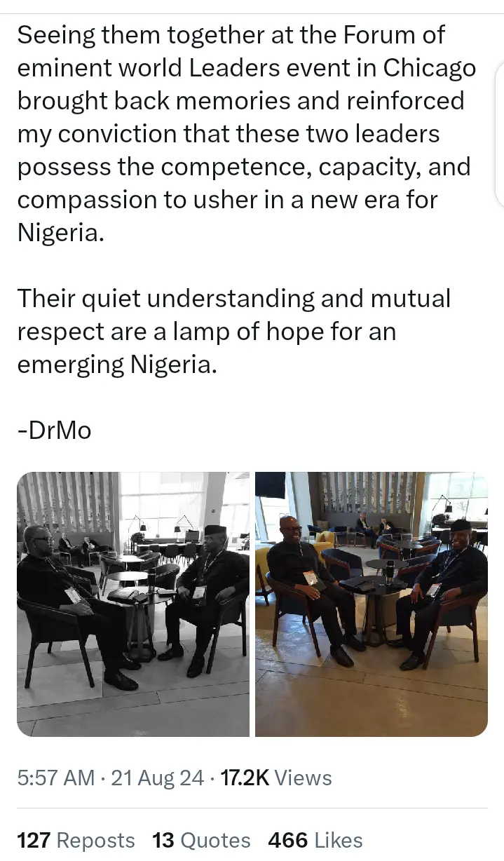504x861 pixels.
Task: Tap the 17.2K Views count
Action: 276,778
